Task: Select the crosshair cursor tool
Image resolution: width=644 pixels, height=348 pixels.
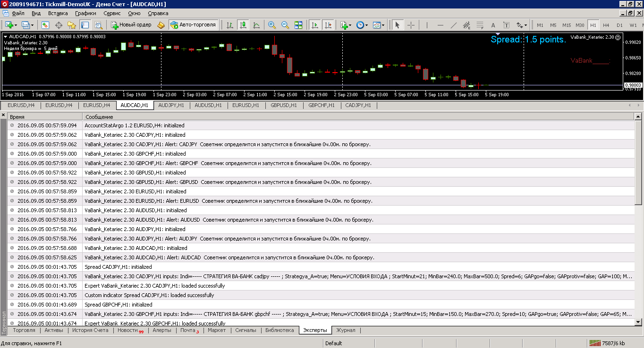Action: click(411, 25)
